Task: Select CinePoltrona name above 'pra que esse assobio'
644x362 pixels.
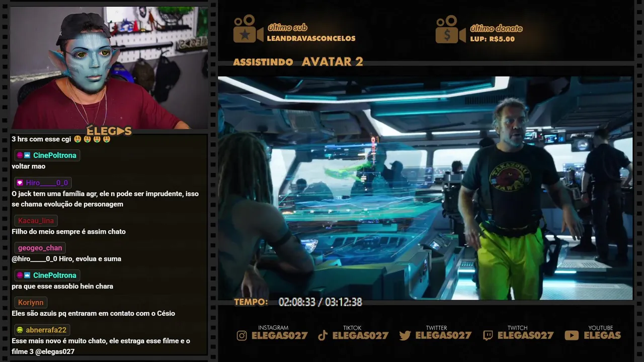Action: click(x=55, y=276)
